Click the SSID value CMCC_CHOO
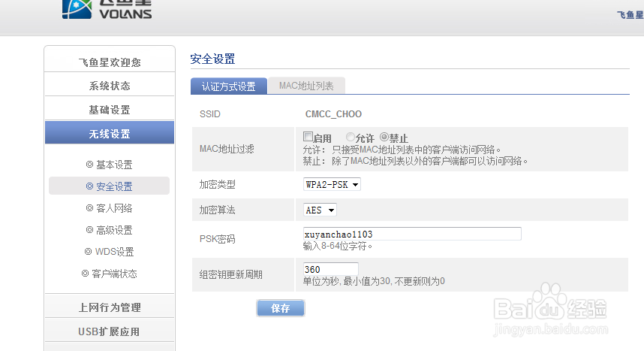This screenshot has height=351, width=644. pos(333,114)
